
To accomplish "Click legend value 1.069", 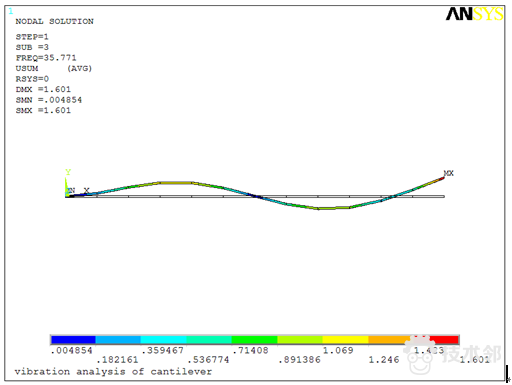I will coord(338,350).
